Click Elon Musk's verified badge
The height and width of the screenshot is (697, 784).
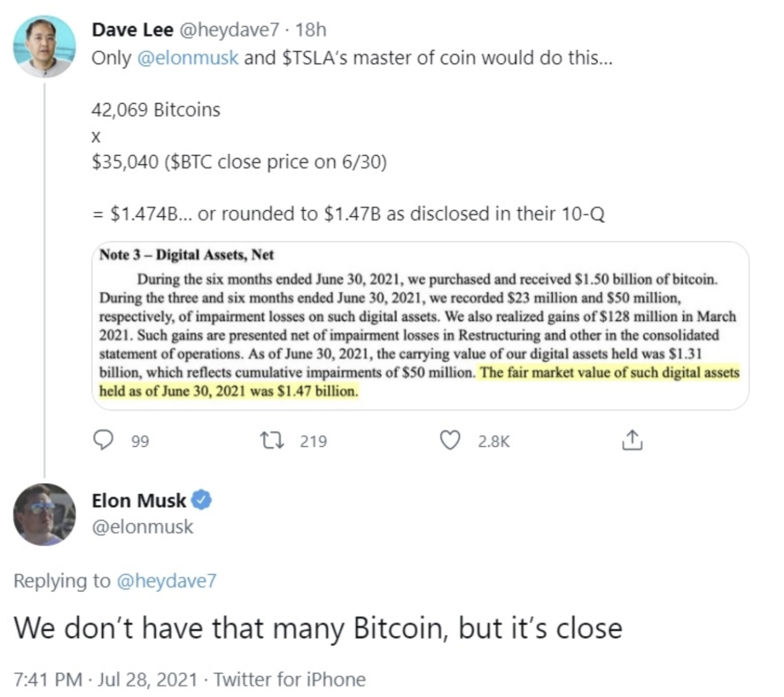coord(202,500)
